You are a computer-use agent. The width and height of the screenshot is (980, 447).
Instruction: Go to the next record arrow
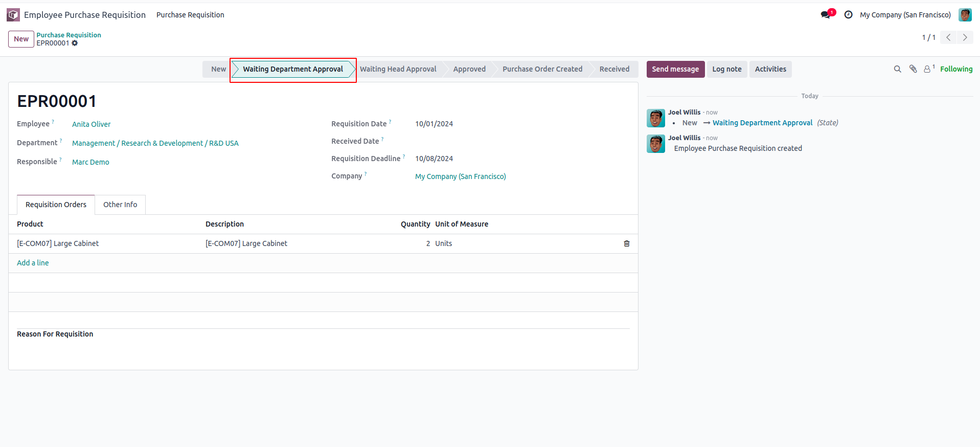[x=965, y=37]
